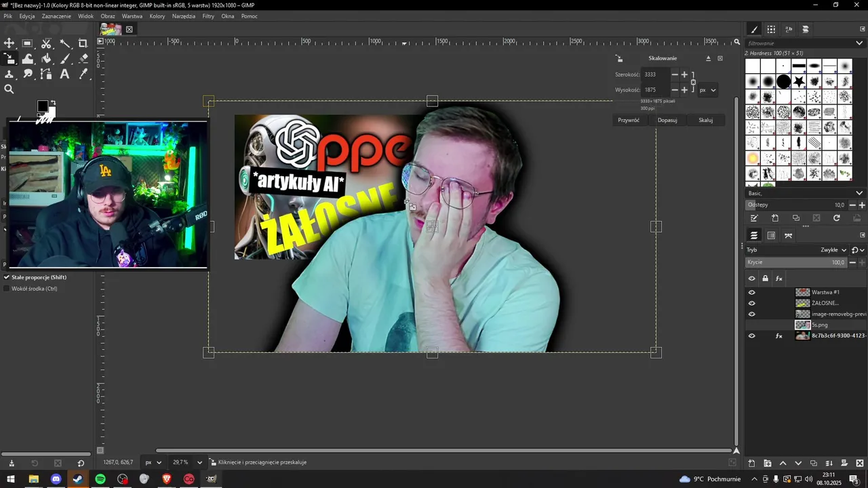The height and width of the screenshot is (488, 868).
Task: Toggle visibility of 8c7b3c6f-9300-4123 layer
Action: tap(751, 335)
